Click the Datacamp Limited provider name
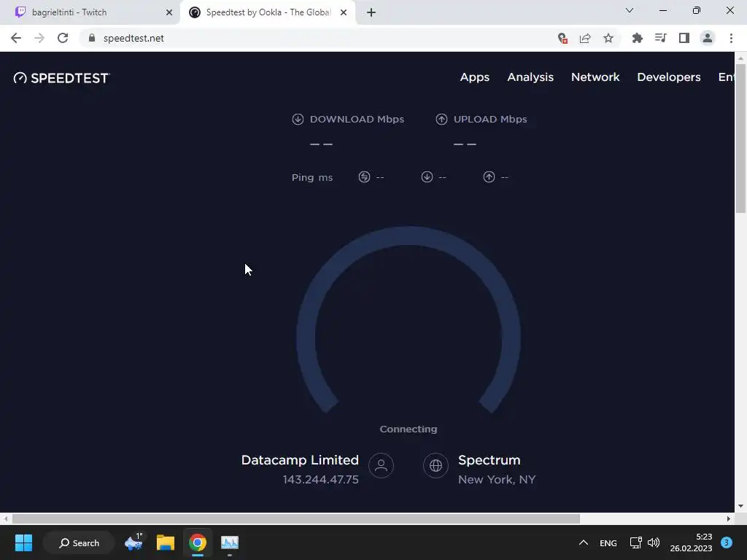 (300, 460)
